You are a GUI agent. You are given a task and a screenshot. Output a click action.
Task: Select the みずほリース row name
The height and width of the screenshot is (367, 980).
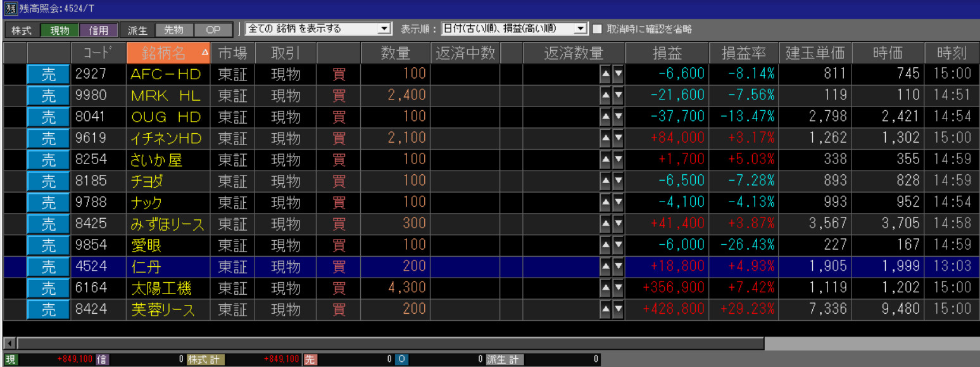pyautogui.click(x=167, y=224)
